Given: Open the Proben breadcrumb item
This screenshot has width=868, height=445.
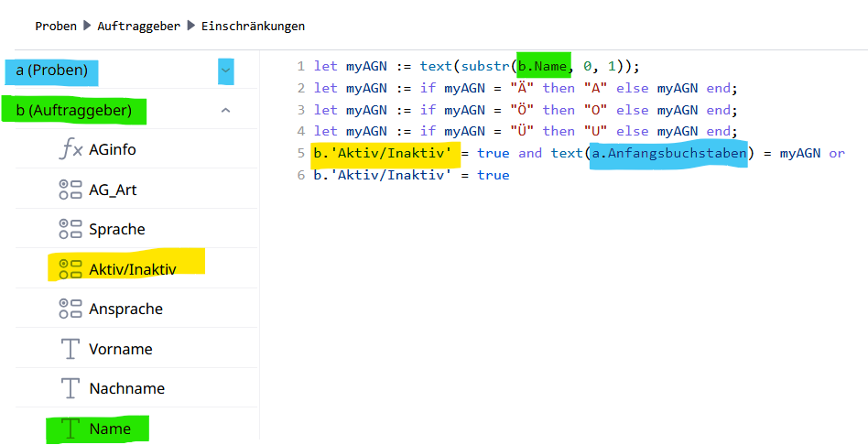Looking at the screenshot, I should coord(56,27).
